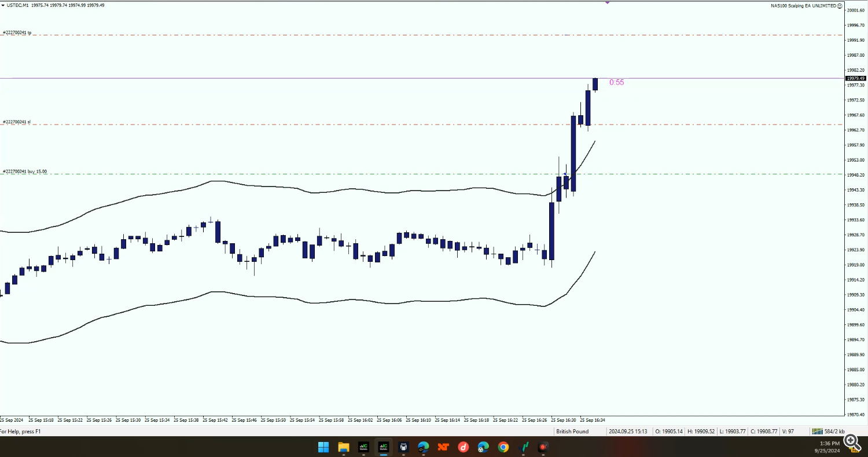868x457 pixels.
Task: Click the 20001.60 price scale label
Action: (856, 10)
